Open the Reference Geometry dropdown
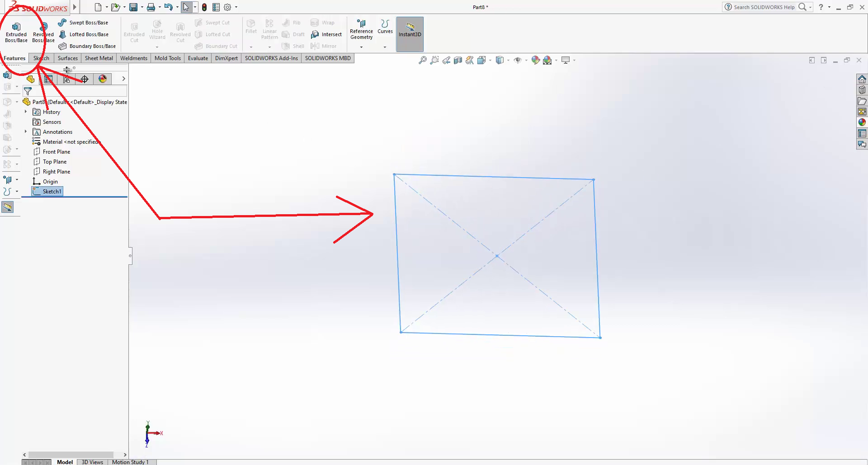This screenshot has height=465, width=868. coord(361,47)
